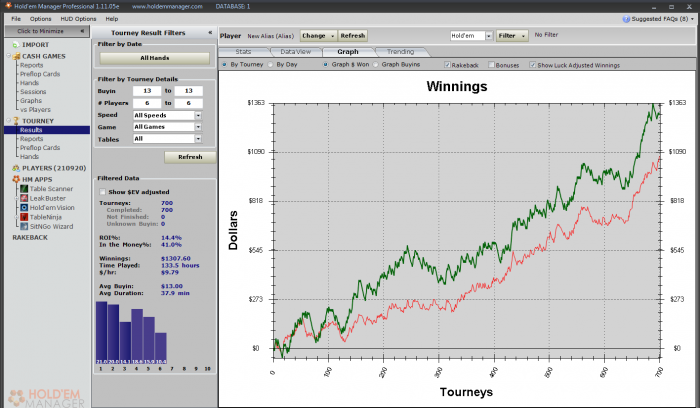Open the HUD Options menu

tap(78, 19)
